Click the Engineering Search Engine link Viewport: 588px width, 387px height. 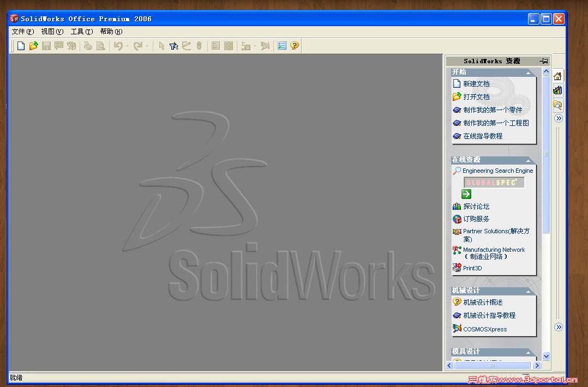click(x=497, y=171)
